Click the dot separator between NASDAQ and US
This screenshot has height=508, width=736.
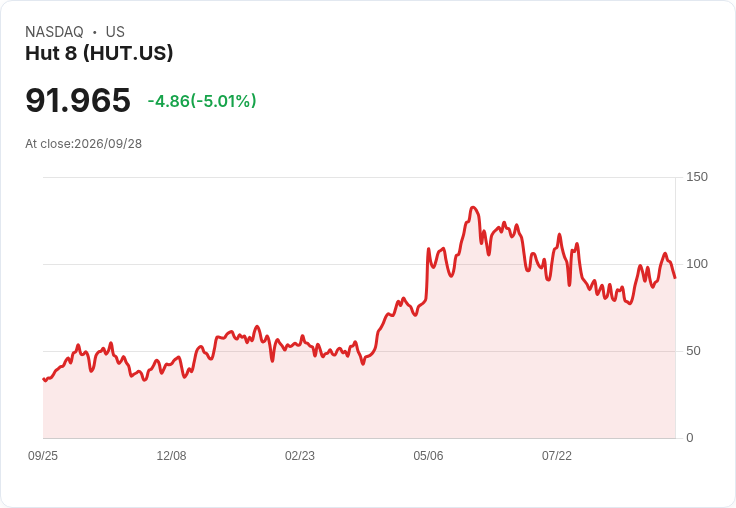[95, 32]
